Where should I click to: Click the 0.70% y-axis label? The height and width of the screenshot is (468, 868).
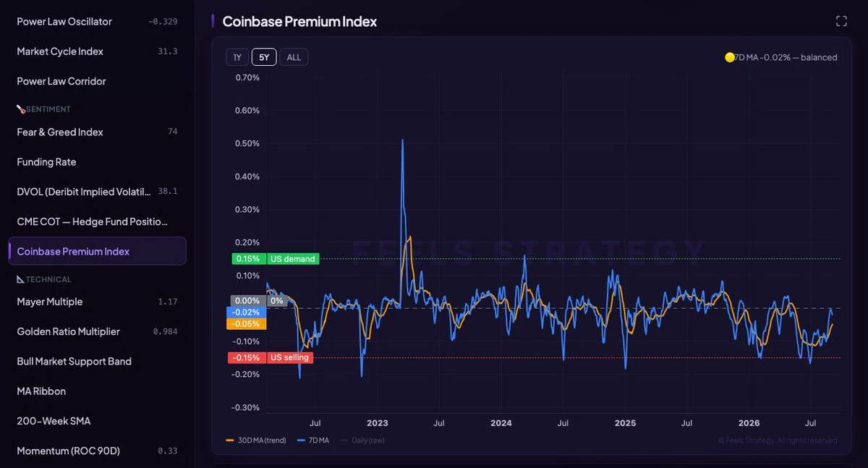pyautogui.click(x=247, y=77)
